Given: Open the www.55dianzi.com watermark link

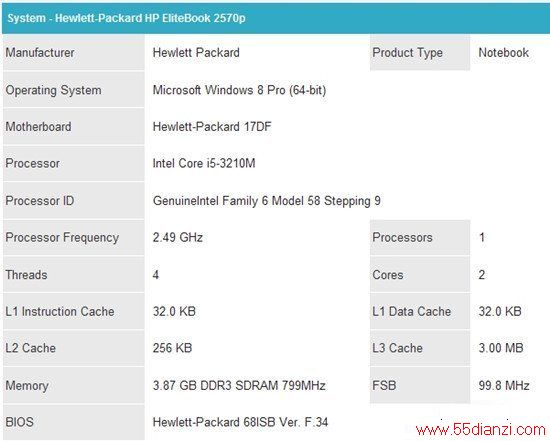Looking at the screenshot, I should pos(481,429).
